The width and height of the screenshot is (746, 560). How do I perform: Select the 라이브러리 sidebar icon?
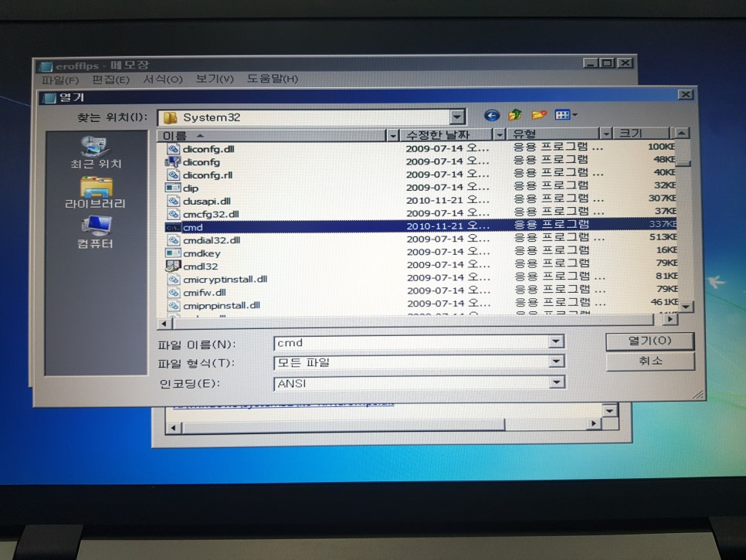(96, 187)
